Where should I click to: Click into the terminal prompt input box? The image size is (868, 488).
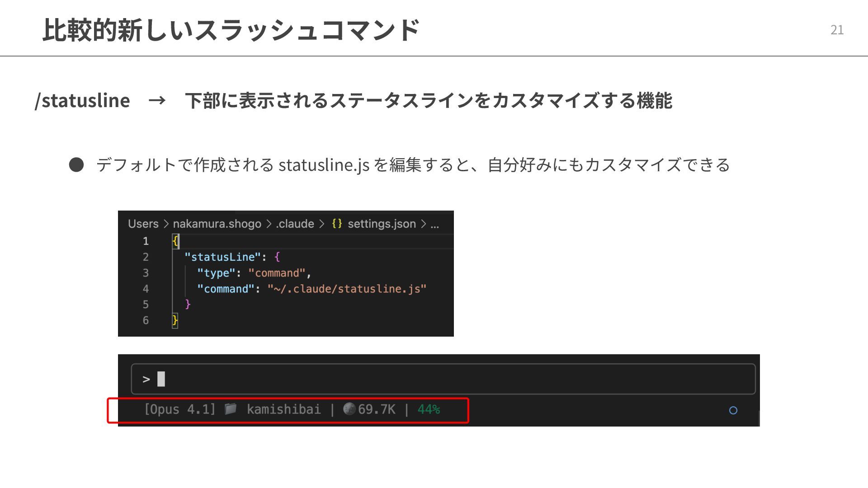(x=443, y=379)
